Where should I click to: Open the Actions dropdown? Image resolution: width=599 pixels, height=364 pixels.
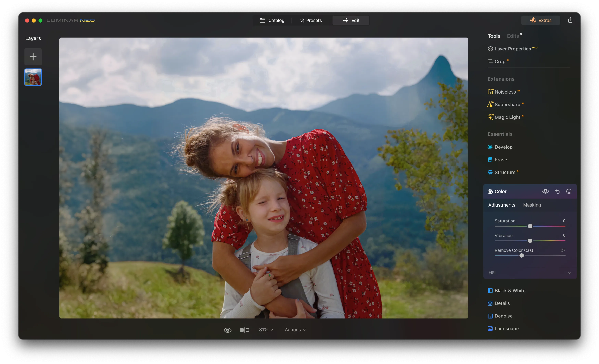(295, 329)
